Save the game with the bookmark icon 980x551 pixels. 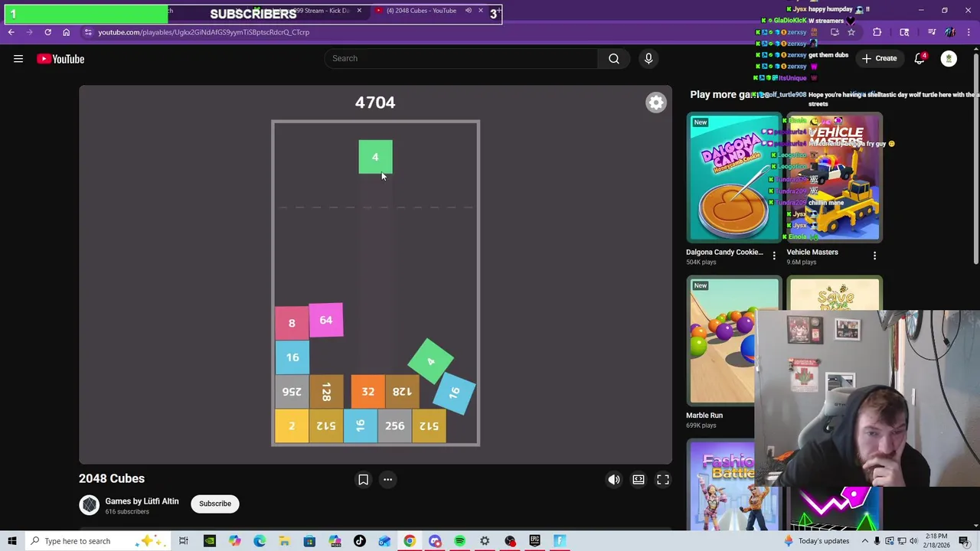364,480
